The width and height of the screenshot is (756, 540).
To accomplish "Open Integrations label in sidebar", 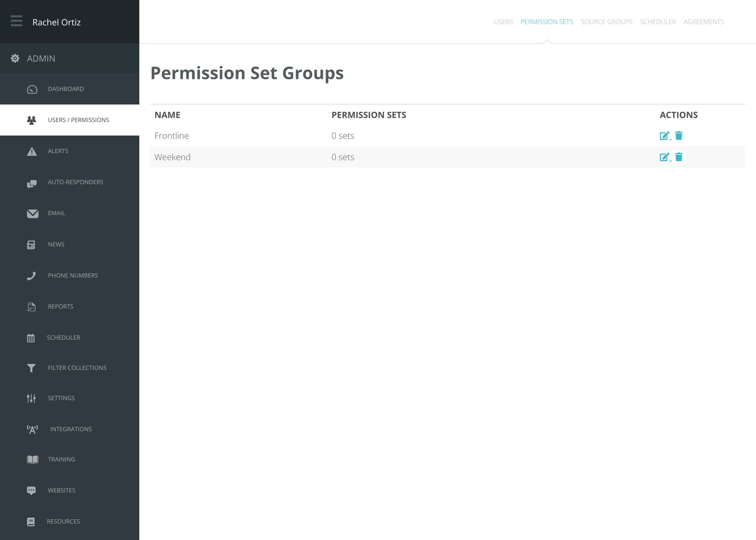I will coord(71,429).
